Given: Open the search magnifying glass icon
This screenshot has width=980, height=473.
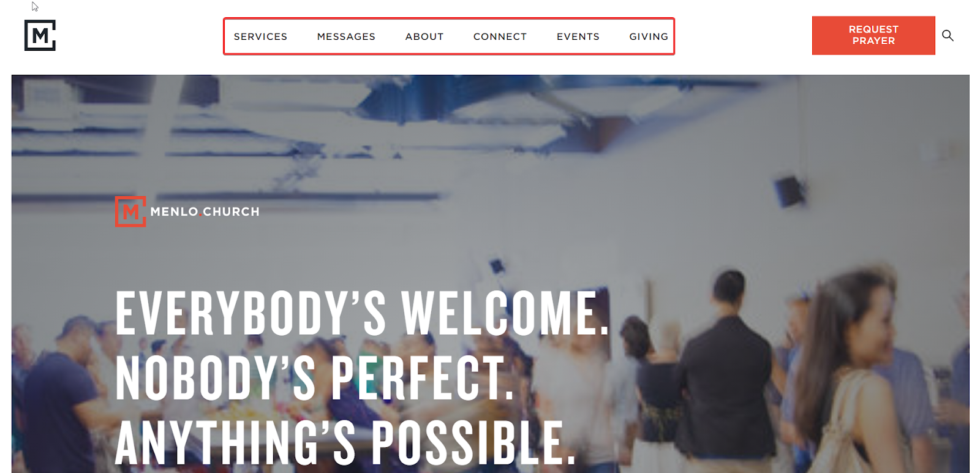Looking at the screenshot, I should (948, 36).
